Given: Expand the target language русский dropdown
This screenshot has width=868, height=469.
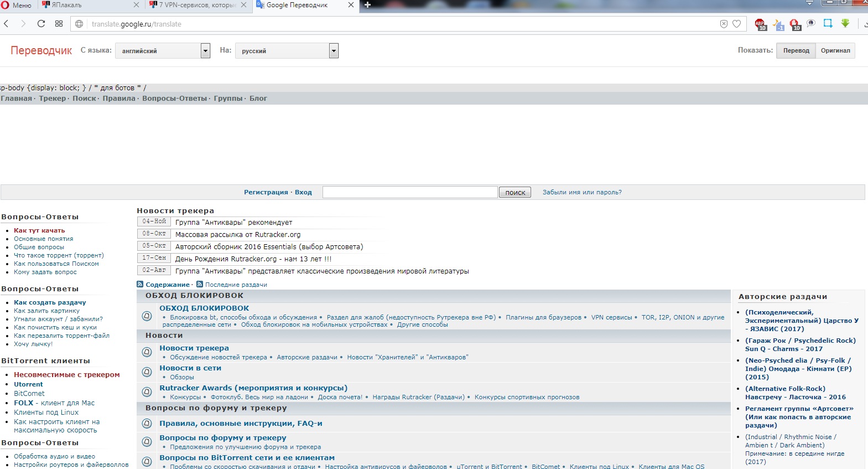Looking at the screenshot, I should tap(287, 51).
